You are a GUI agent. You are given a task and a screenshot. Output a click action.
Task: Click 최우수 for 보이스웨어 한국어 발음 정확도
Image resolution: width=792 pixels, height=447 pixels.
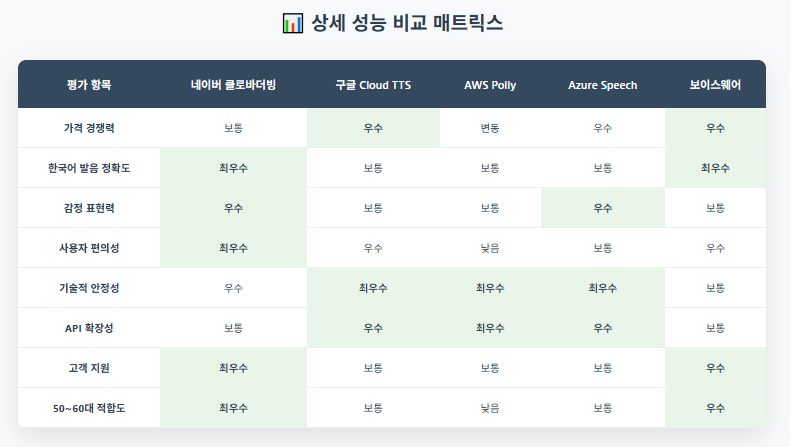click(x=715, y=168)
